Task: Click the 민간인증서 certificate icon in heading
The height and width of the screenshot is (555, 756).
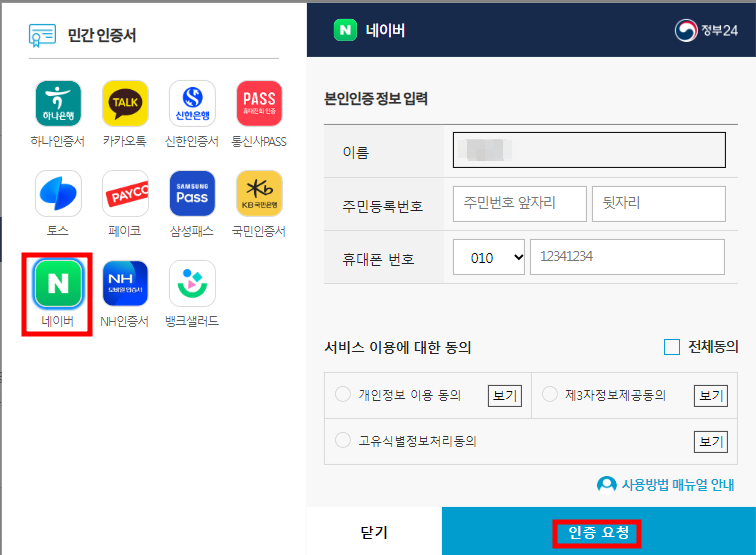Action: click(42, 35)
